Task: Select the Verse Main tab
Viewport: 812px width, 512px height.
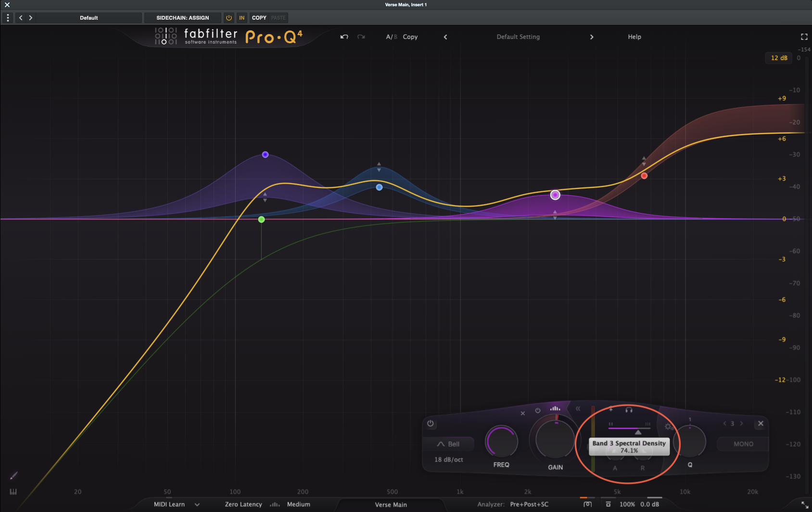Action: pyautogui.click(x=391, y=504)
